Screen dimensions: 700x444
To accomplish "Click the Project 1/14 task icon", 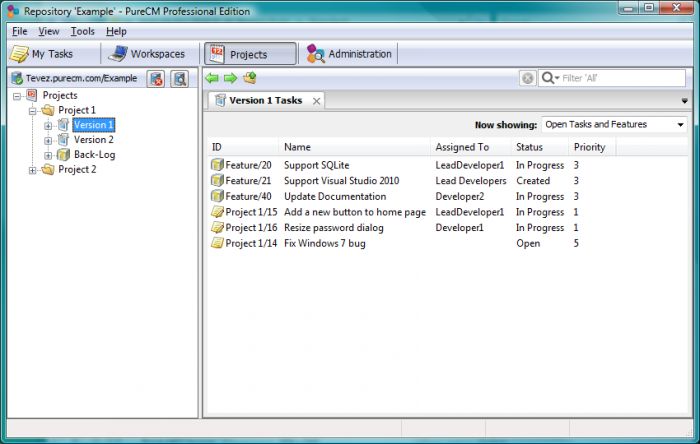I will pyautogui.click(x=217, y=243).
